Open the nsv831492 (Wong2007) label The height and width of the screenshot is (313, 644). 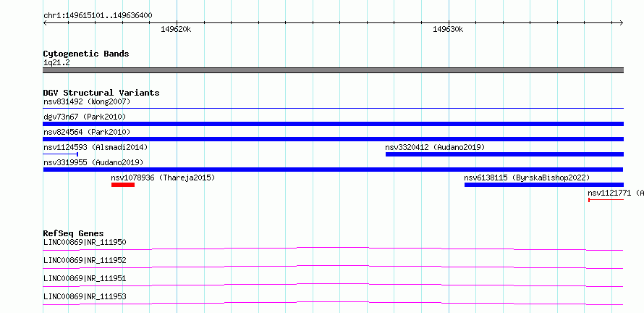(87, 101)
